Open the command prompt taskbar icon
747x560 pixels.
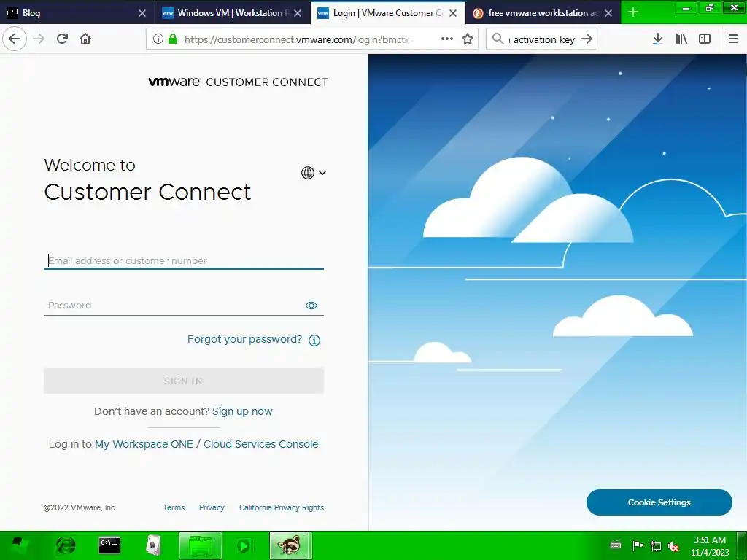109,545
